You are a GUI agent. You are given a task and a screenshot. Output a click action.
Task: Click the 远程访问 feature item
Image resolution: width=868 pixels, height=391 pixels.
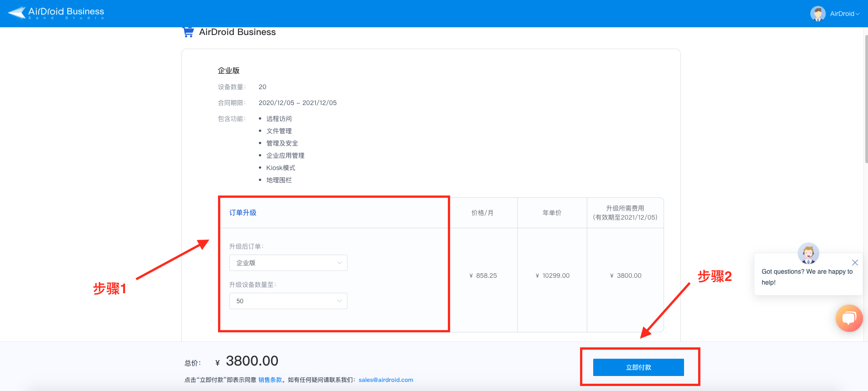point(279,119)
